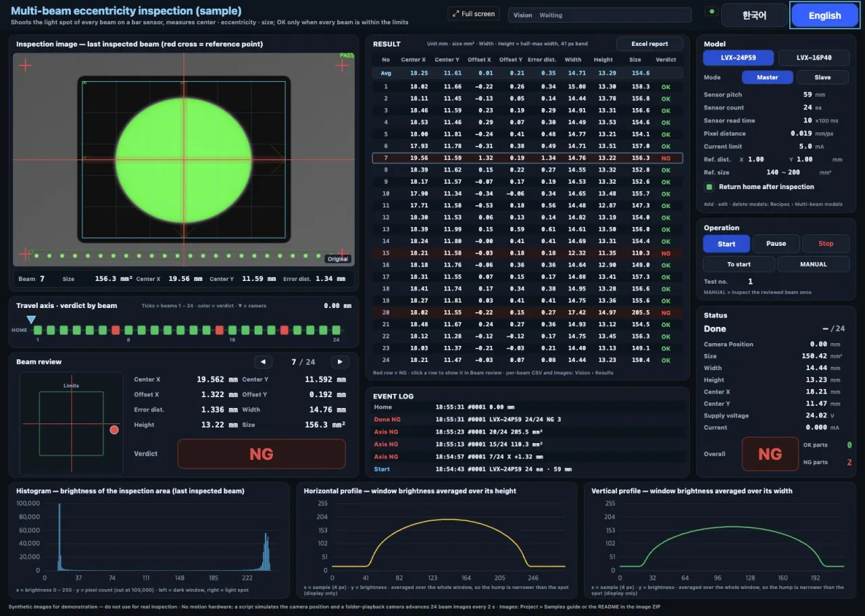Click the Sensor pitch value 59
Image resolution: width=865 pixels, height=616 pixels.
click(808, 95)
